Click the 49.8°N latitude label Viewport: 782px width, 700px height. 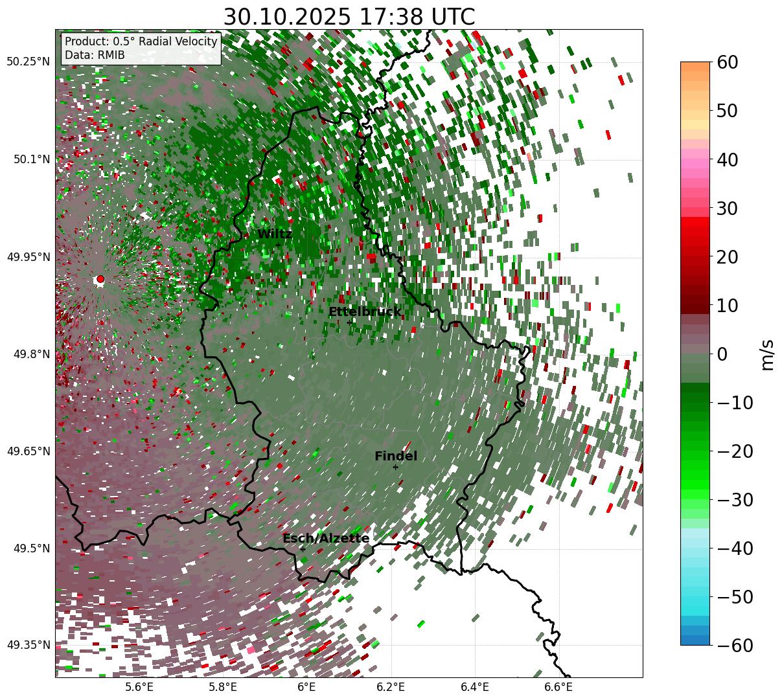point(31,354)
